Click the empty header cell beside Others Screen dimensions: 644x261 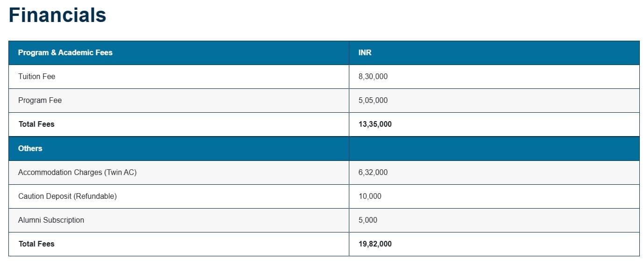pyautogui.click(x=494, y=148)
